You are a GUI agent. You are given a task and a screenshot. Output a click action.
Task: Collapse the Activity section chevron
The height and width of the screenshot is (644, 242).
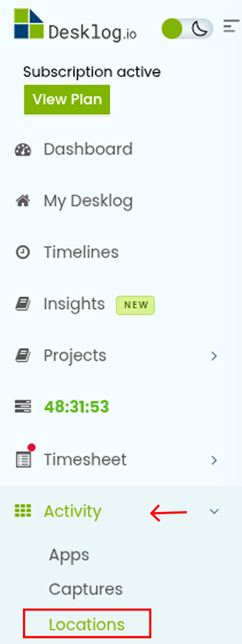click(x=214, y=511)
